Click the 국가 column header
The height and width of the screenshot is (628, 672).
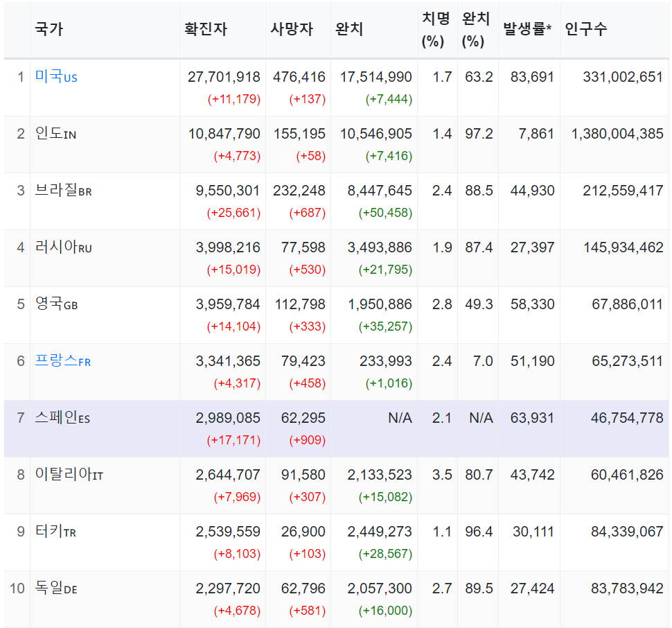tap(49, 29)
